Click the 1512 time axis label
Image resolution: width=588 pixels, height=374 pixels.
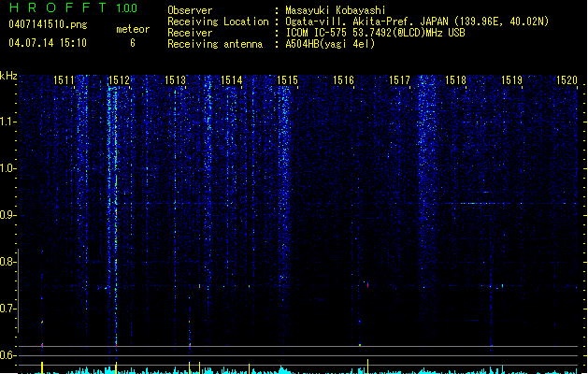click(x=120, y=80)
